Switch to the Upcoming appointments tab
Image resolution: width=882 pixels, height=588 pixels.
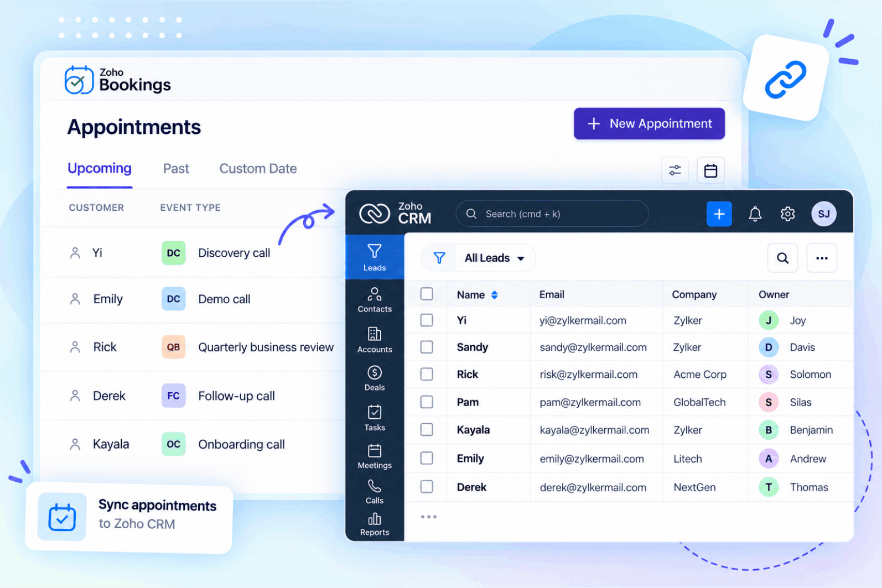(100, 168)
